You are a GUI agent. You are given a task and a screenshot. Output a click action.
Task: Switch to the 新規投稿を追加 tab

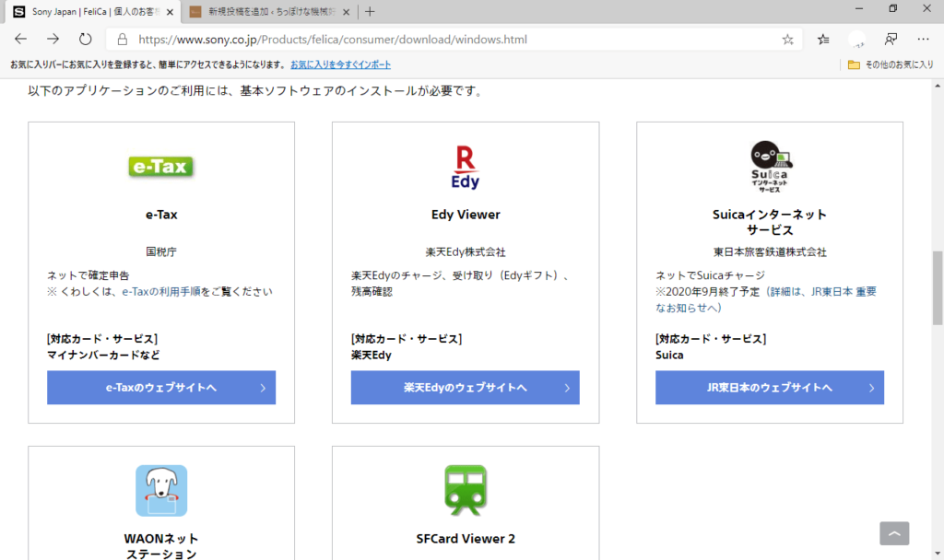coord(269,12)
